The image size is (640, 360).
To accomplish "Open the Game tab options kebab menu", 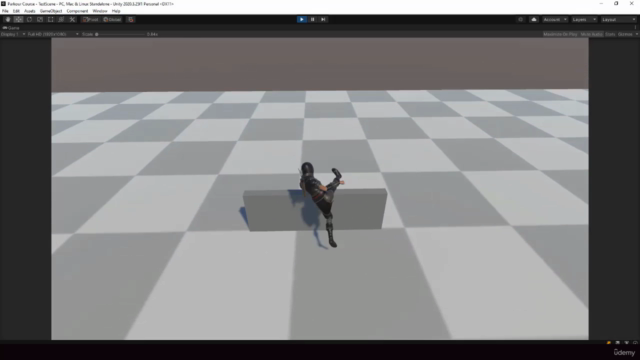I will [x=636, y=28].
